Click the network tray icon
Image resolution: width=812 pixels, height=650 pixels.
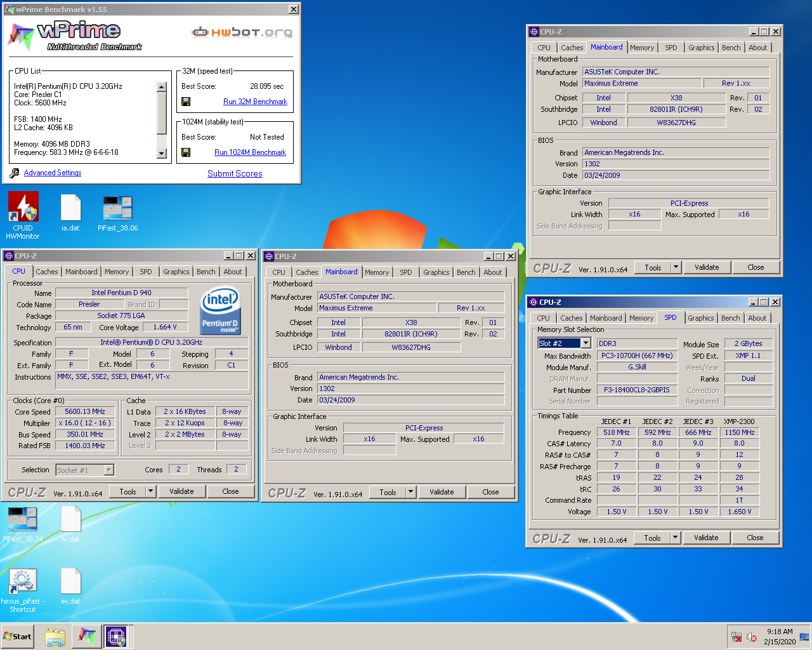[737, 637]
